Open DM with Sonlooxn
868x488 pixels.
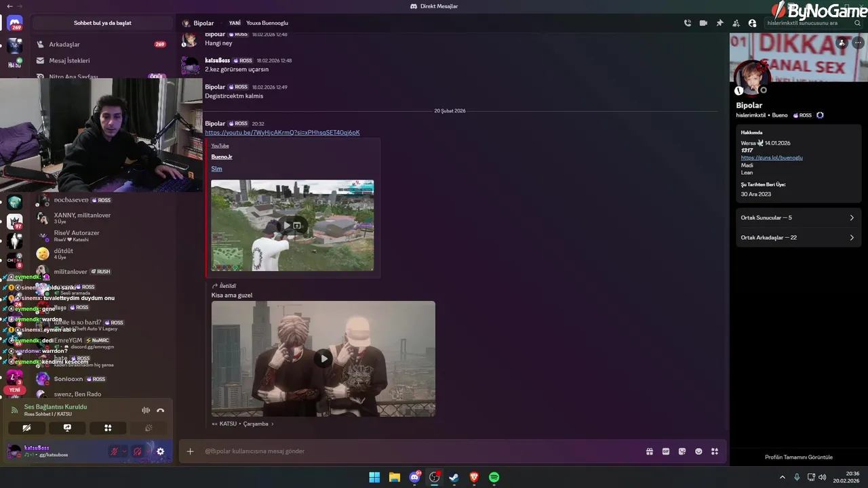(102, 379)
